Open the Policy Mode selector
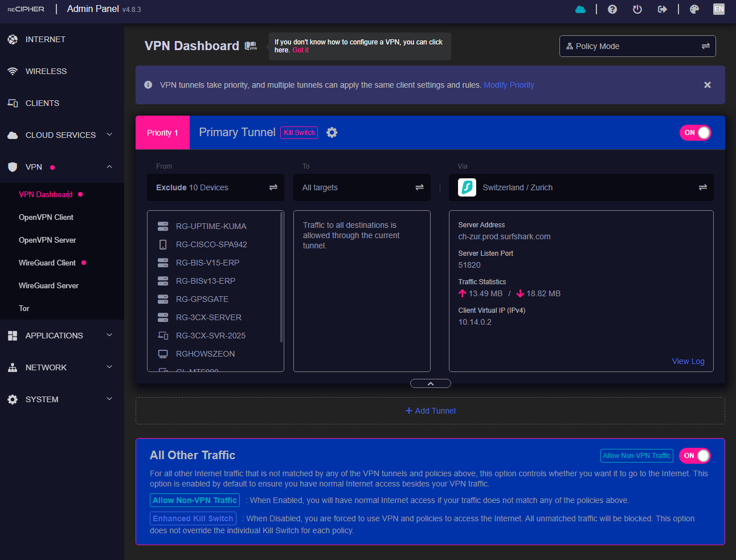The width and height of the screenshot is (736, 560). point(637,46)
